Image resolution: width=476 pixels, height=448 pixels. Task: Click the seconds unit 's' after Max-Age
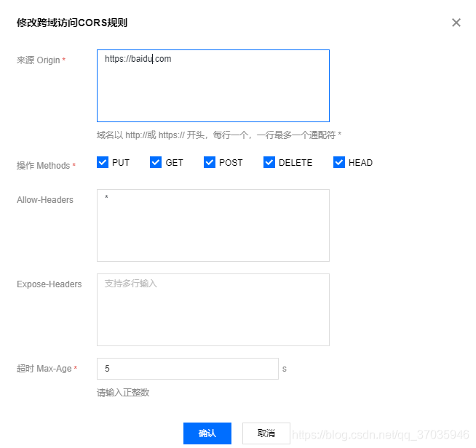[285, 369]
